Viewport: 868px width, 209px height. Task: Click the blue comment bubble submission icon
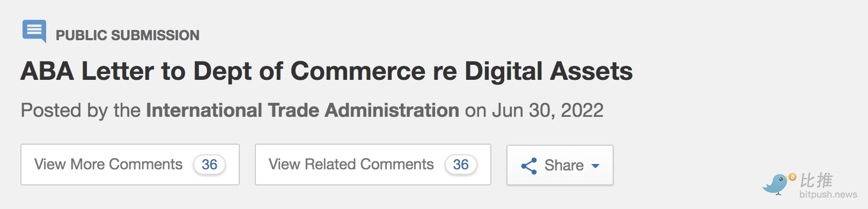(x=34, y=31)
